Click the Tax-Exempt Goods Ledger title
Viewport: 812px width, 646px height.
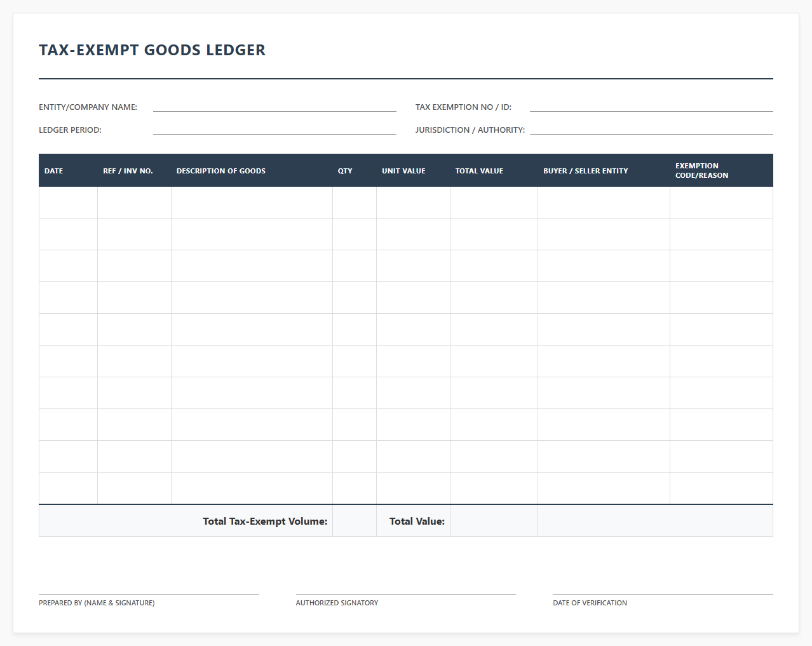152,50
